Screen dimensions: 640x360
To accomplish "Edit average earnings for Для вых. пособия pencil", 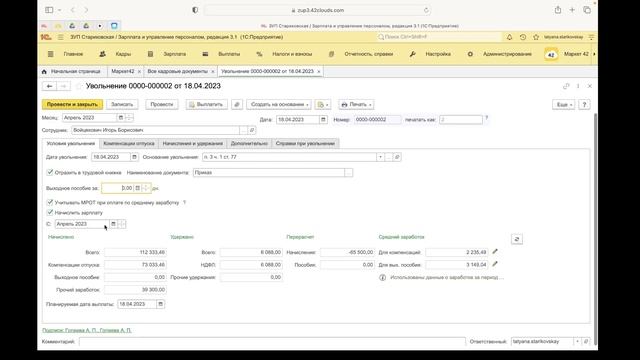I will point(495,264).
